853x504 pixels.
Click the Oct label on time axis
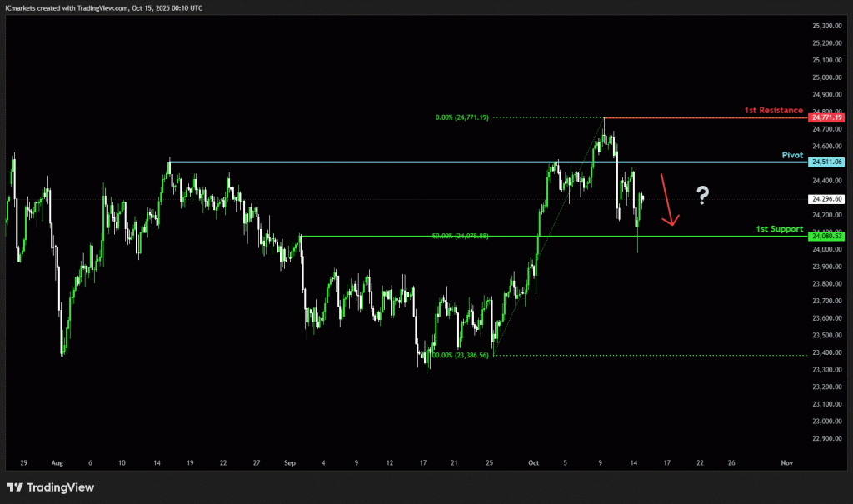coord(532,462)
